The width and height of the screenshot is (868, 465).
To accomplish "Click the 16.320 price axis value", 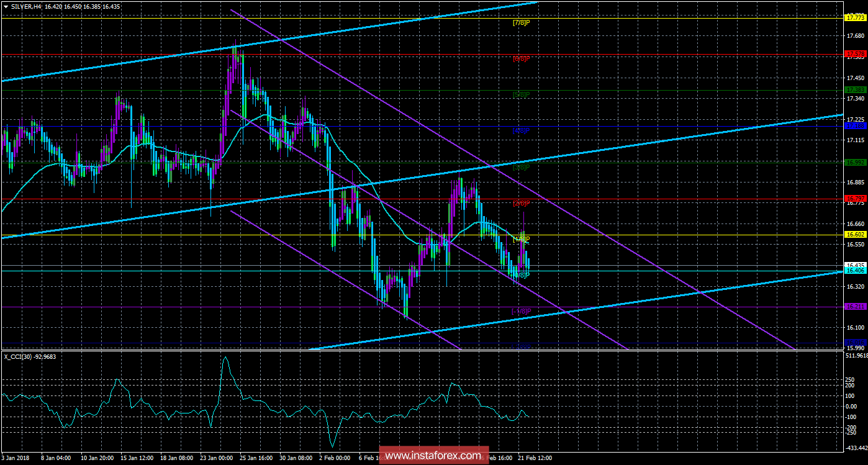I will [855, 287].
